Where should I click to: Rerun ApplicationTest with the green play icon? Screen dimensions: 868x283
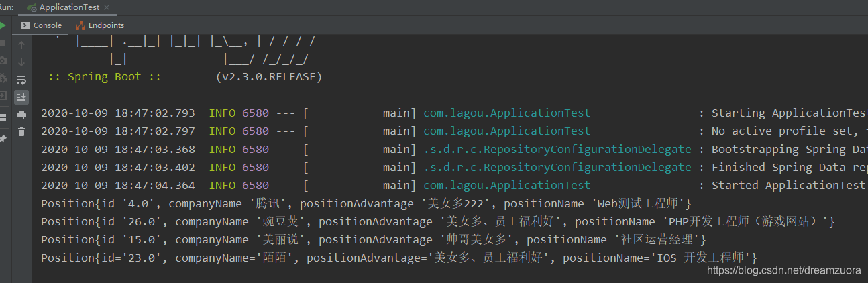3,25
